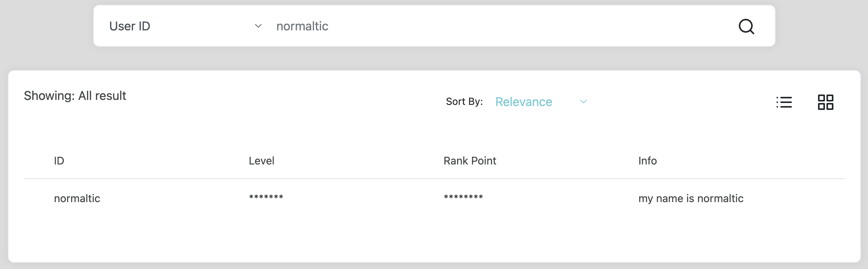The image size is (868, 269).
Task: Click the Info column header
Action: pos(647,161)
